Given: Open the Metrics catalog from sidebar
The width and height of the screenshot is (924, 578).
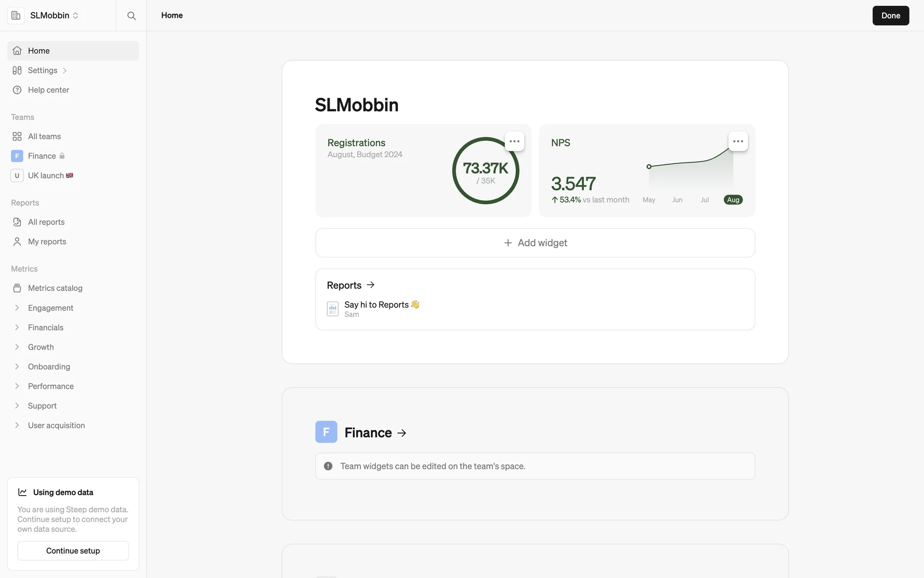Looking at the screenshot, I should coord(55,288).
